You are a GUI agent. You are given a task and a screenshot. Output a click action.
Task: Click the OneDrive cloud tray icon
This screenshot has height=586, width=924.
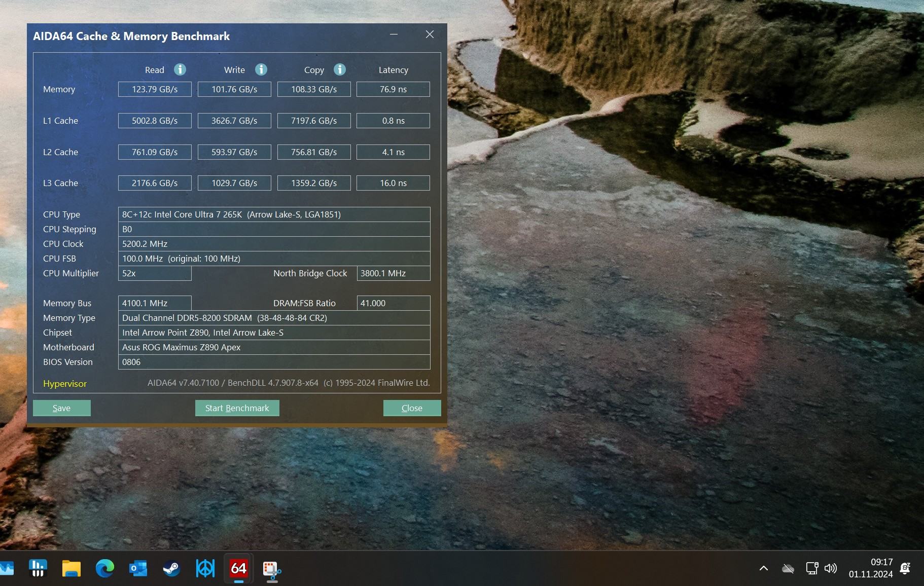pyautogui.click(x=788, y=568)
